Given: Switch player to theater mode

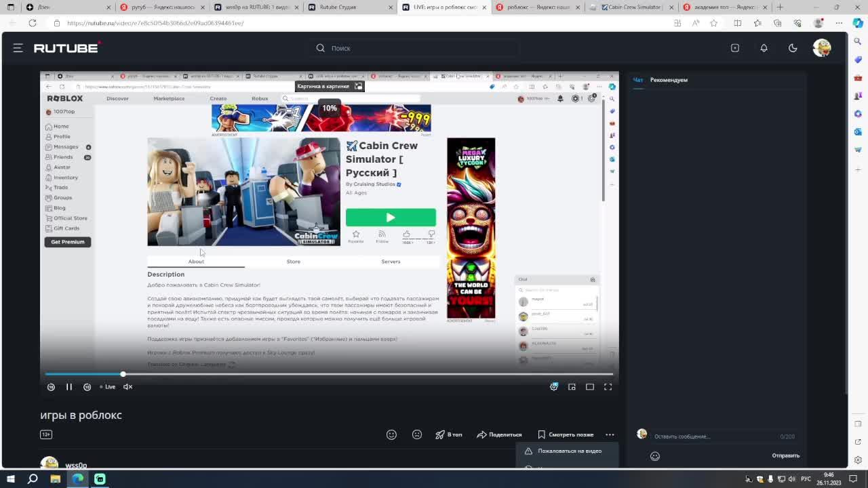Looking at the screenshot, I should point(590,387).
